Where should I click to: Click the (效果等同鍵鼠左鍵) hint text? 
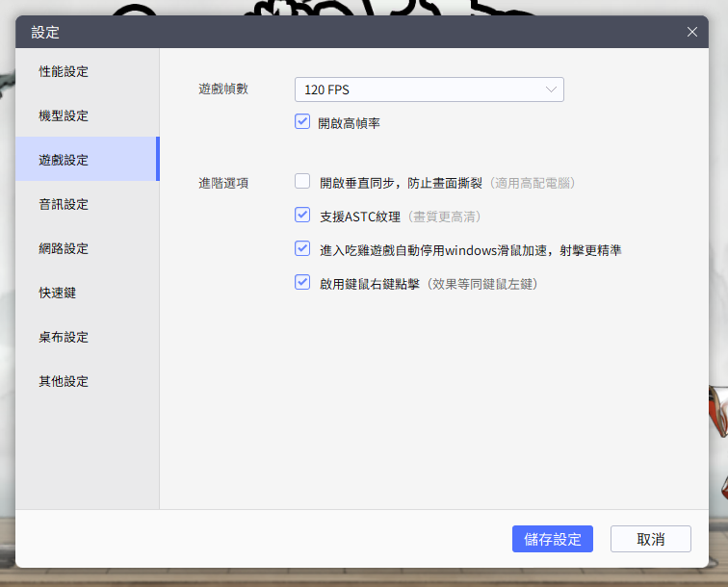(482, 284)
